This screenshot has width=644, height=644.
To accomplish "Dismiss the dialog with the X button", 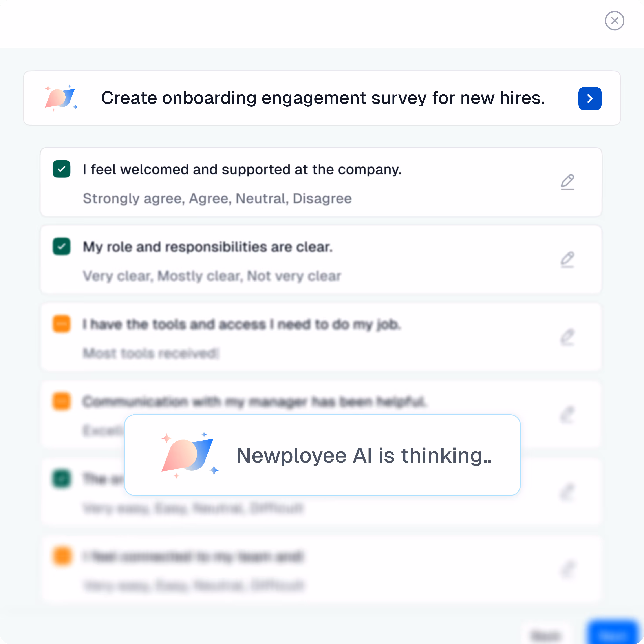I will (x=614, y=20).
